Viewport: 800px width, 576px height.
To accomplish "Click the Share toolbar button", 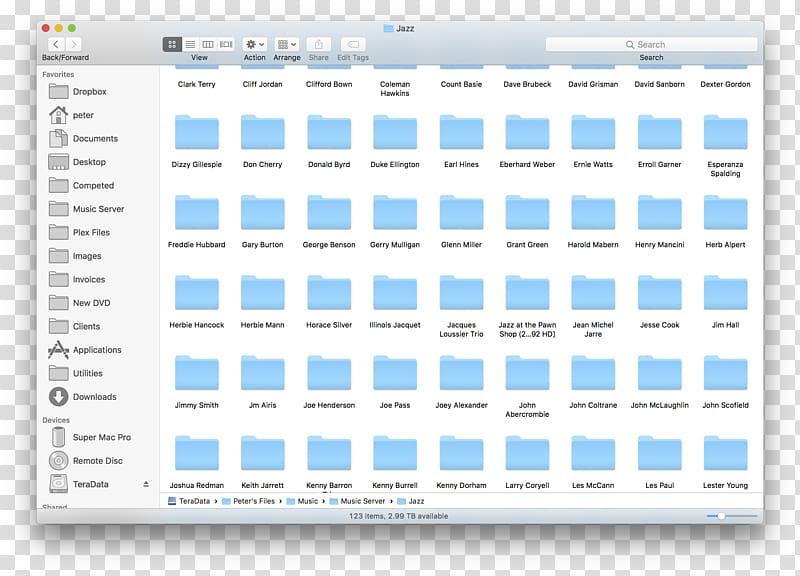I will pyautogui.click(x=319, y=44).
